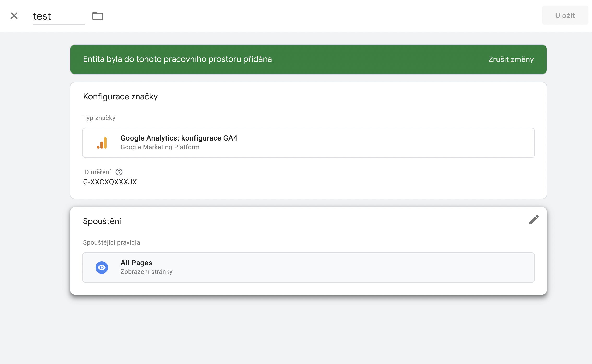Click the Spouštějící pravidla label
Image resolution: width=592 pixels, height=364 pixels.
[x=111, y=242]
